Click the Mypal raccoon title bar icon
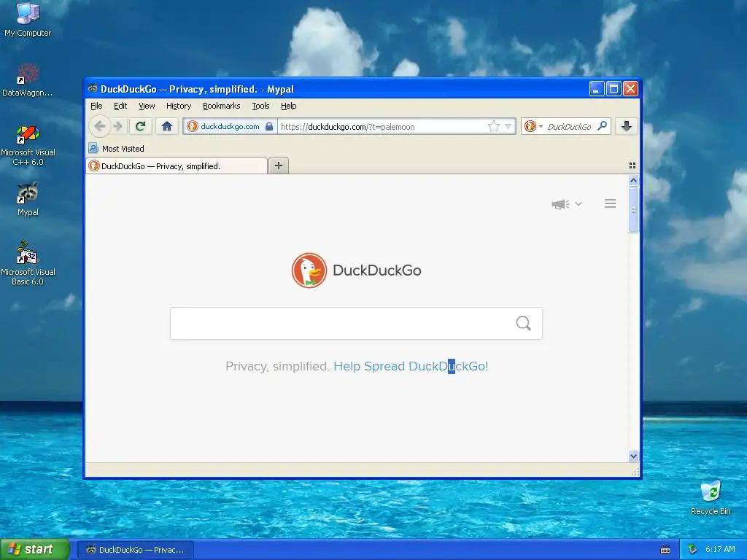The height and width of the screenshot is (560, 747). click(93, 88)
